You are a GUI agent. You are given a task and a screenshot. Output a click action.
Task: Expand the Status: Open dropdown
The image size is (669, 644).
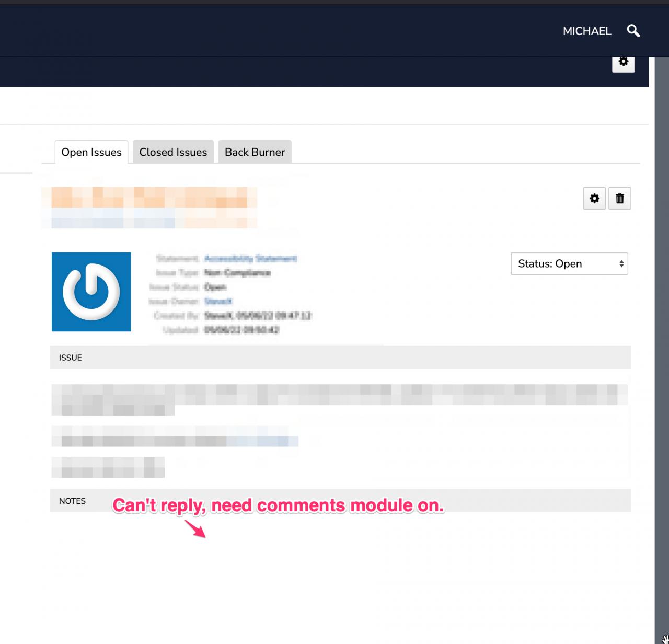pyautogui.click(x=569, y=264)
